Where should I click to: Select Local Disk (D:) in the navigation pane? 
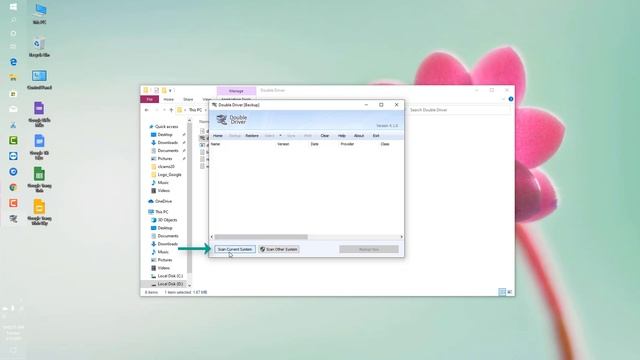pos(167,284)
